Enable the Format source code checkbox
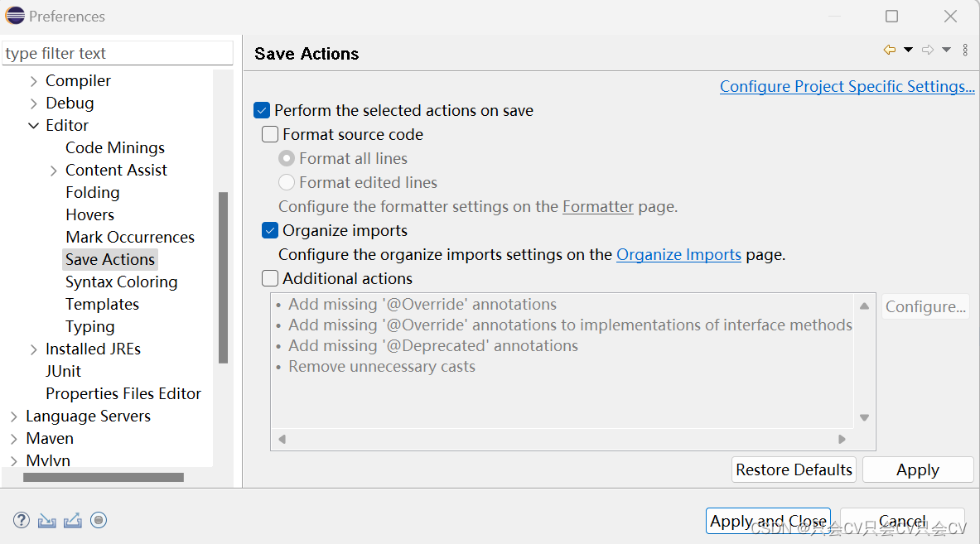The height and width of the screenshot is (544, 980). click(270, 134)
